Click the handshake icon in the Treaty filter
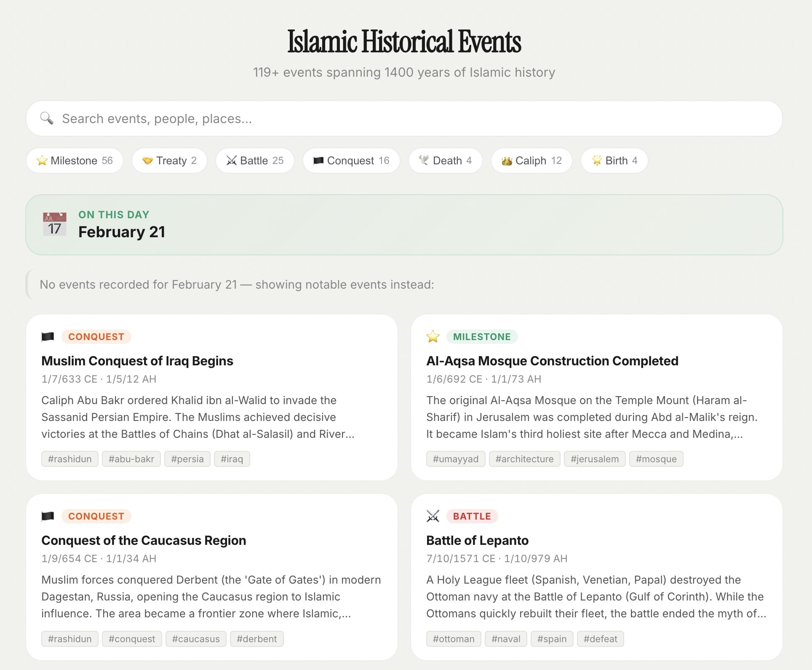Image resolution: width=812 pixels, height=670 pixels. [147, 161]
